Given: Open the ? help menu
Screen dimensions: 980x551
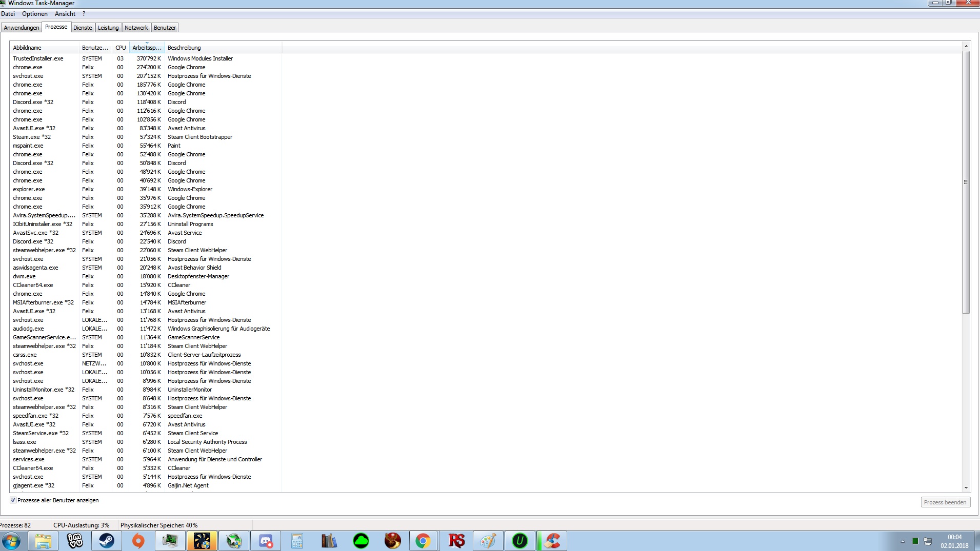Looking at the screenshot, I should click(x=84, y=14).
